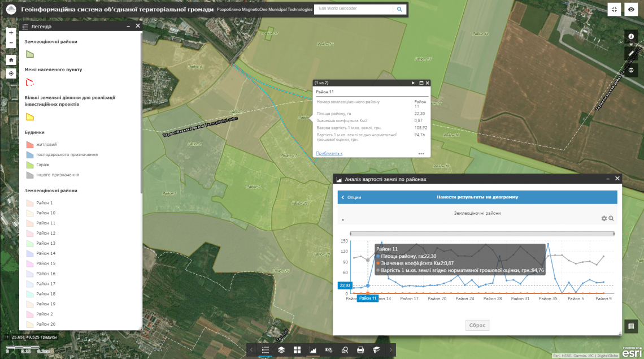Click the Легенда panel vertical scrollbar

(141, 113)
